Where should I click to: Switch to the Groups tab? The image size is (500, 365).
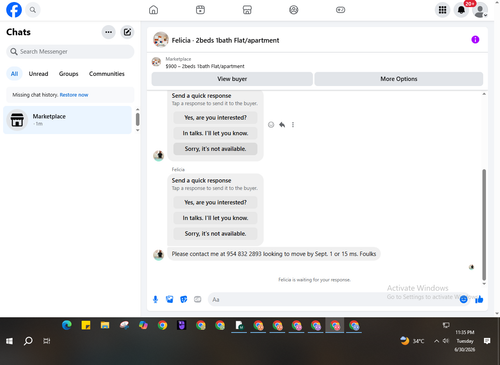click(x=68, y=74)
